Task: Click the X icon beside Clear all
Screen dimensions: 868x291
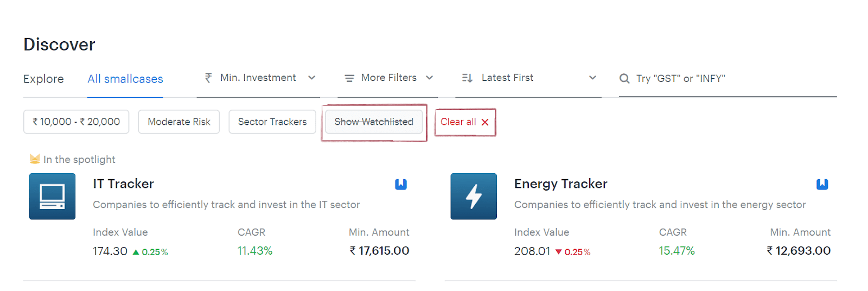Action: [x=485, y=122]
